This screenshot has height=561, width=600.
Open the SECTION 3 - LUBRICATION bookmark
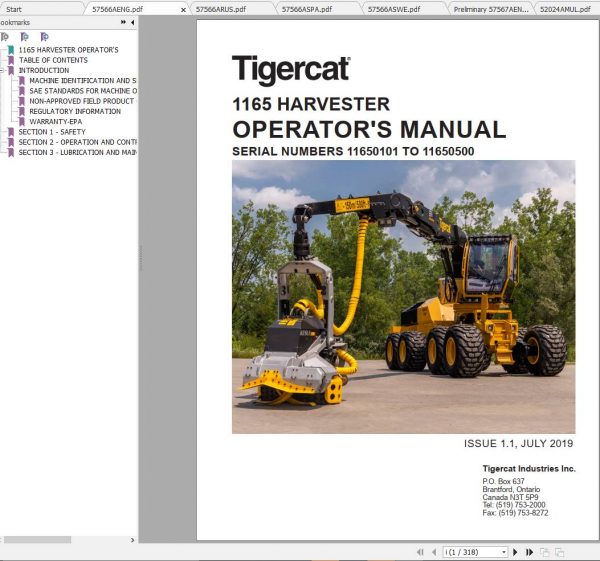tap(78, 152)
